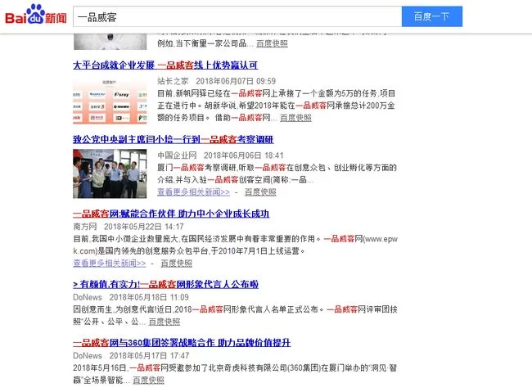Open the 有颜值,有实力 article headline
Image resolution: width=532 pixels, height=392 pixels.
(x=165, y=284)
